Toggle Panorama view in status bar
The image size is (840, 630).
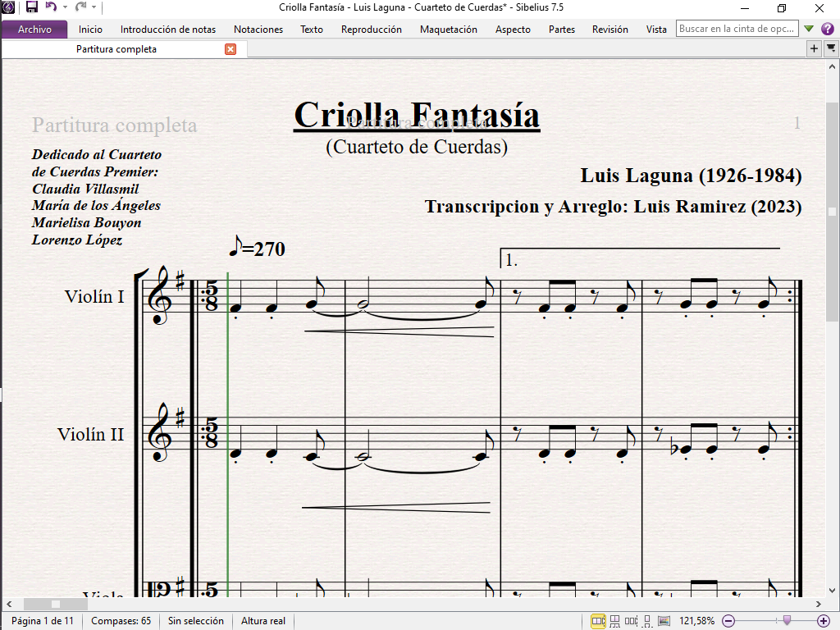[x=664, y=621]
